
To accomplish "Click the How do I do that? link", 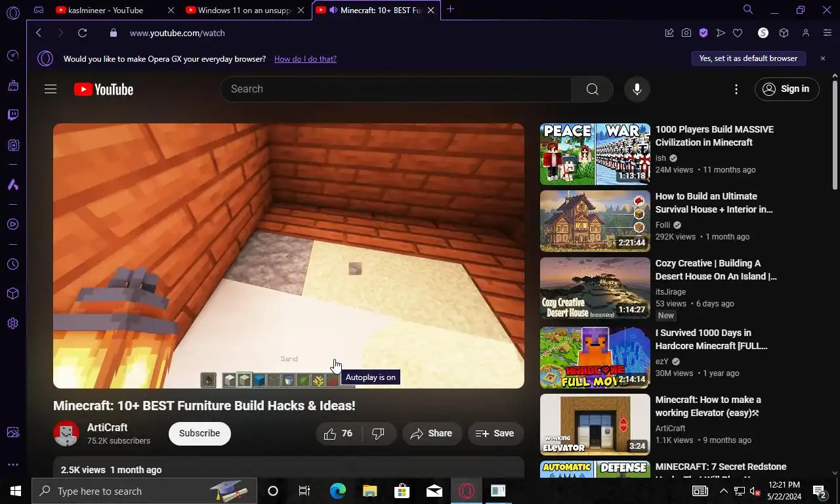I will click(x=305, y=59).
